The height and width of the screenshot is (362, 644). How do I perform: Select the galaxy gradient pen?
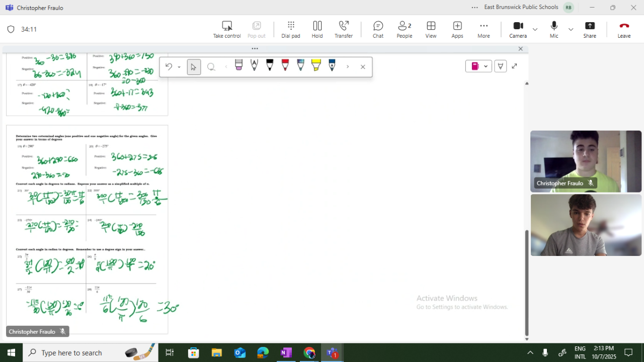tap(300, 65)
